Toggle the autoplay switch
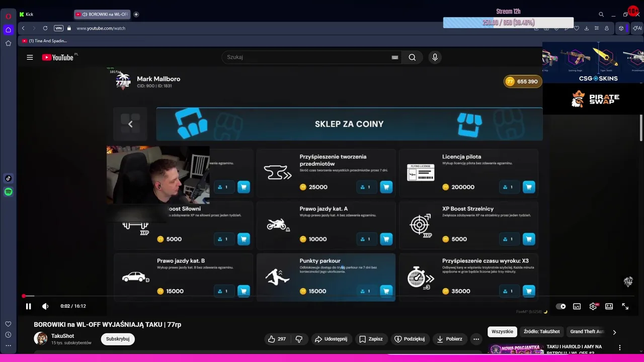This screenshot has width=644, height=362. coord(560,306)
